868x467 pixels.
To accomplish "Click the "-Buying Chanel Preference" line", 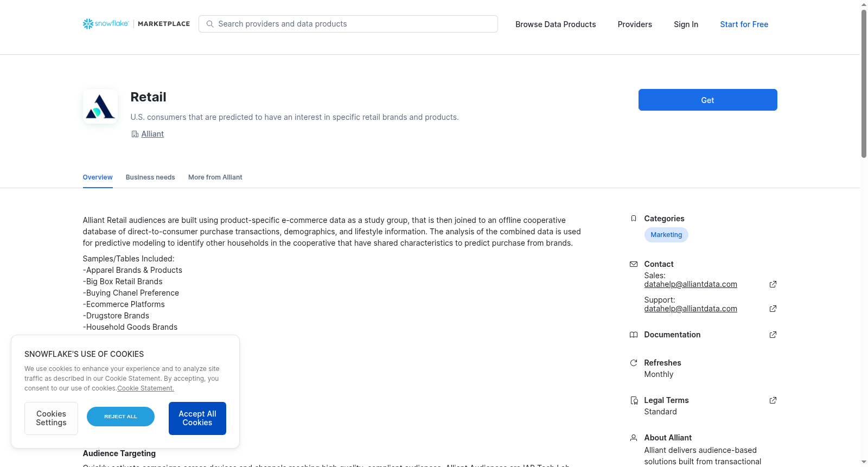I will 131,293.
